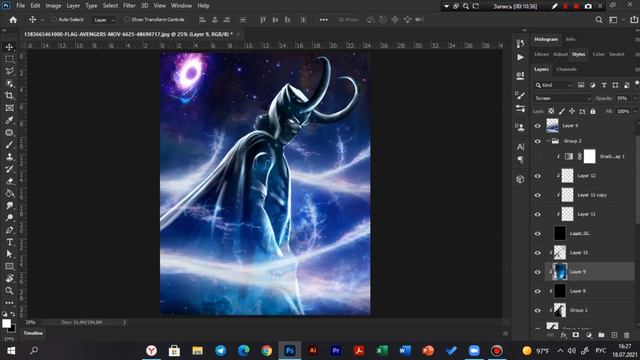Click the foreground color swatch

point(6,324)
